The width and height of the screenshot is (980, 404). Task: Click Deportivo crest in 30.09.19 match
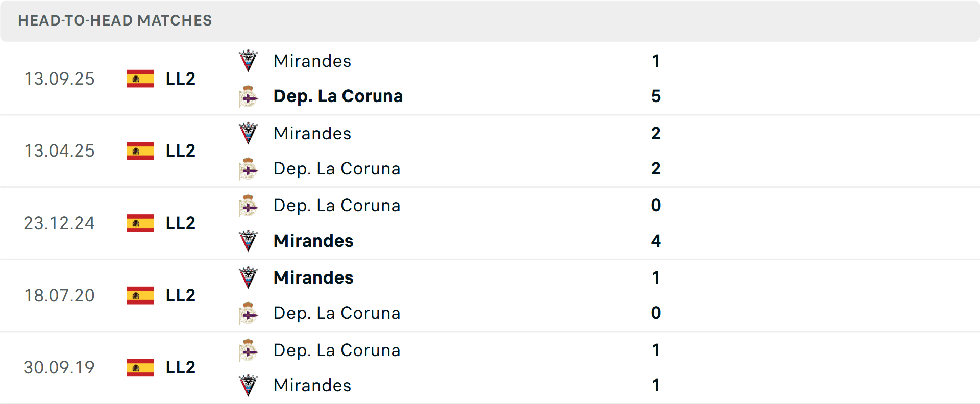[x=248, y=350]
